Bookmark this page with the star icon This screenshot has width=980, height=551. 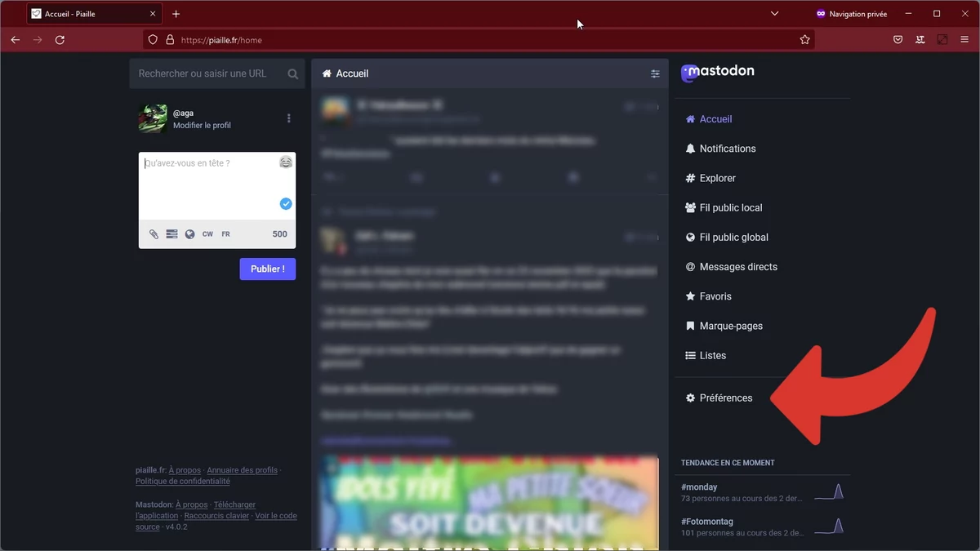[804, 39]
